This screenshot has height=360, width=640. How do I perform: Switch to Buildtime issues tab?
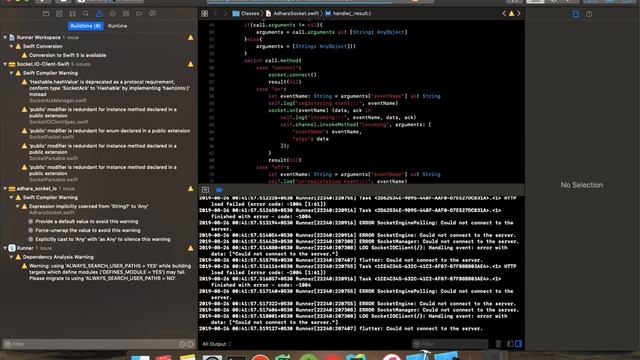pyautogui.click(x=86, y=26)
